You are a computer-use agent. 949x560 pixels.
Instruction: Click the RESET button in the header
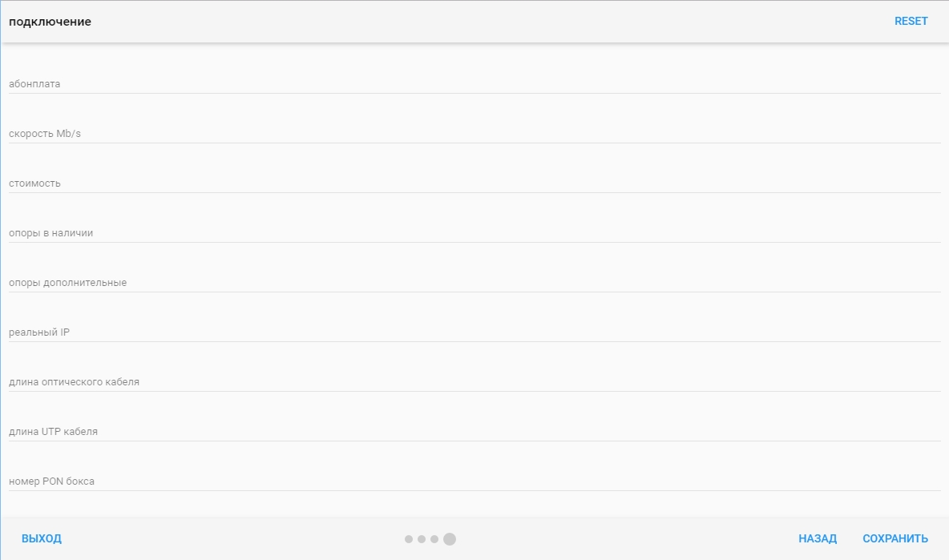tap(911, 22)
